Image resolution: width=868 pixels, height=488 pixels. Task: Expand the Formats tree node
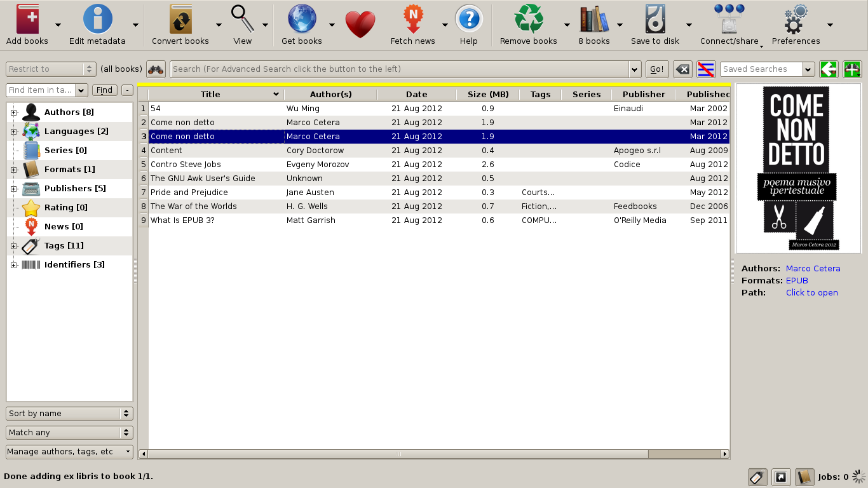13,170
